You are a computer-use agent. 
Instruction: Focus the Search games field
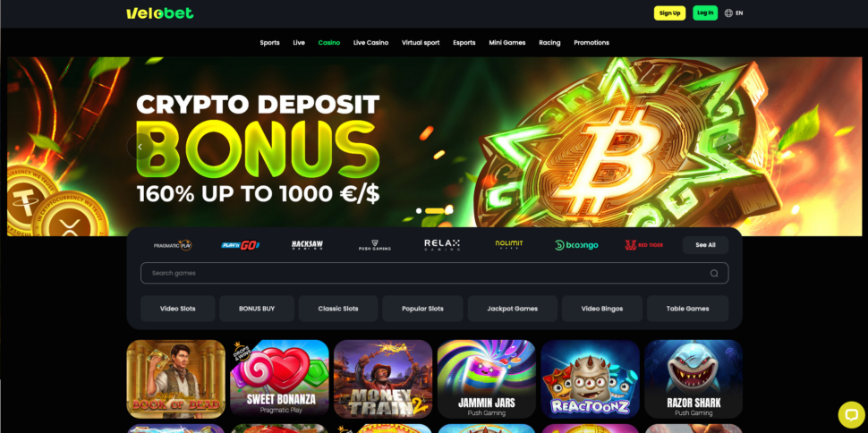(435, 273)
